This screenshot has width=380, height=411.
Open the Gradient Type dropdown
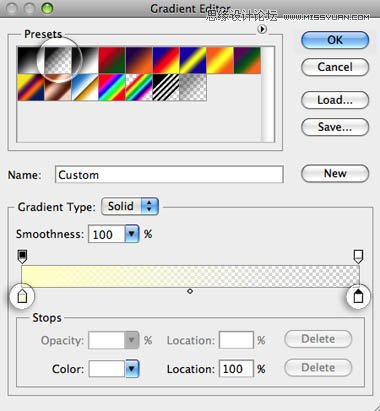coord(130,206)
